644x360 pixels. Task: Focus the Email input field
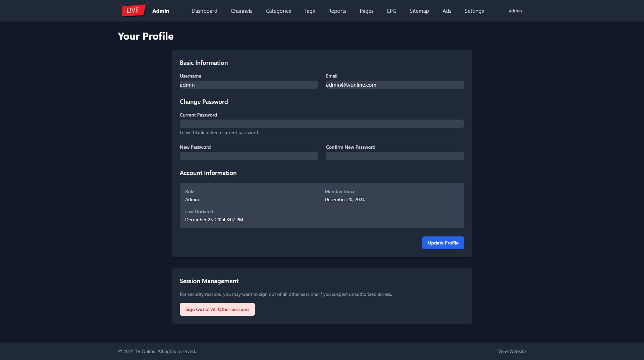click(395, 85)
